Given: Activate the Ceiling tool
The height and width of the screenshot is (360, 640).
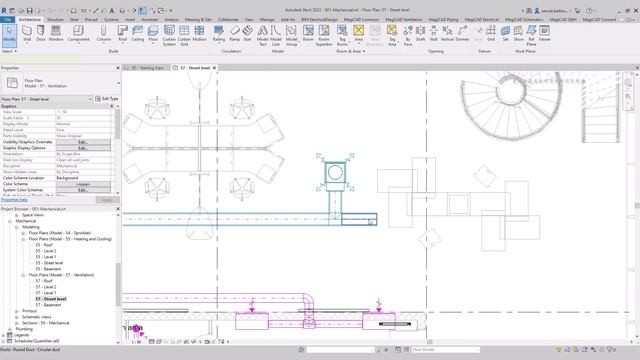Looking at the screenshot, I should click(x=138, y=33).
